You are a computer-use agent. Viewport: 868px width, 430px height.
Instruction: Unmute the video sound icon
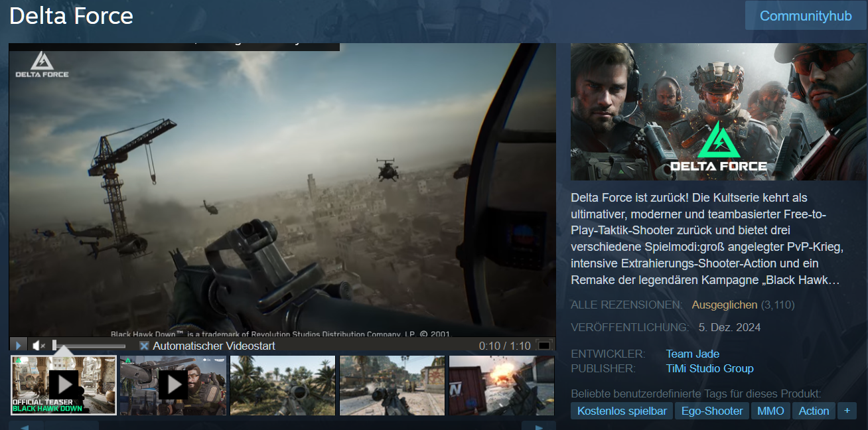tap(38, 346)
